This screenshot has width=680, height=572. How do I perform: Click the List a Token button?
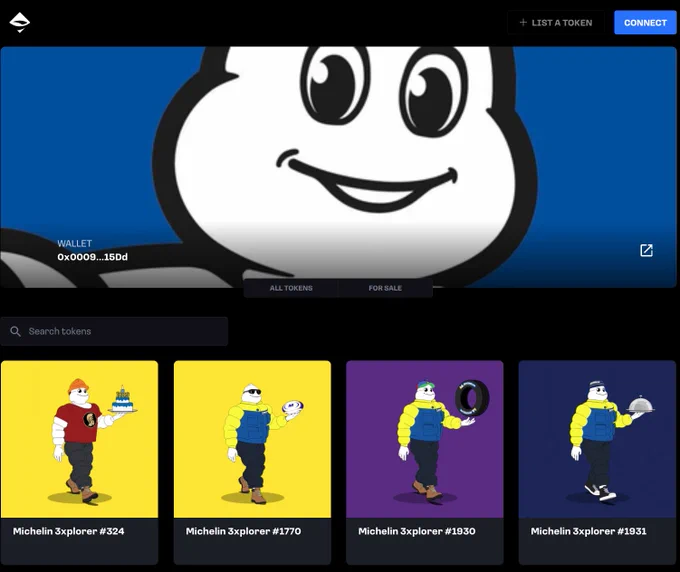point(556,23)
